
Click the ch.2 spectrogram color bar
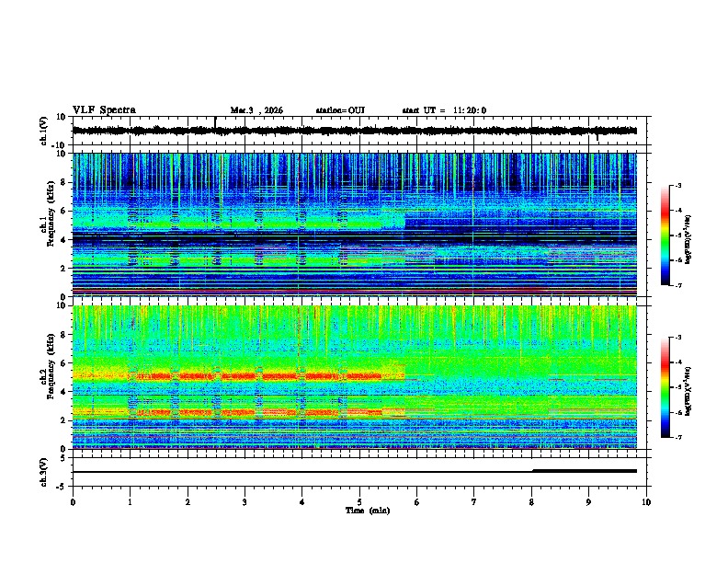[665, 387]
